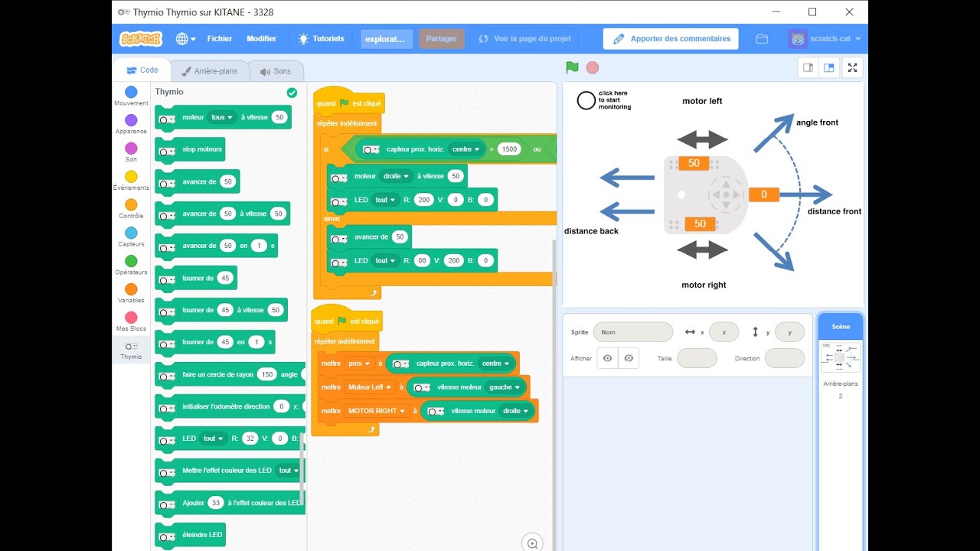980x551 pixels.
Task: Click the Thymio connection status checkmark
Action: [292, 93]
